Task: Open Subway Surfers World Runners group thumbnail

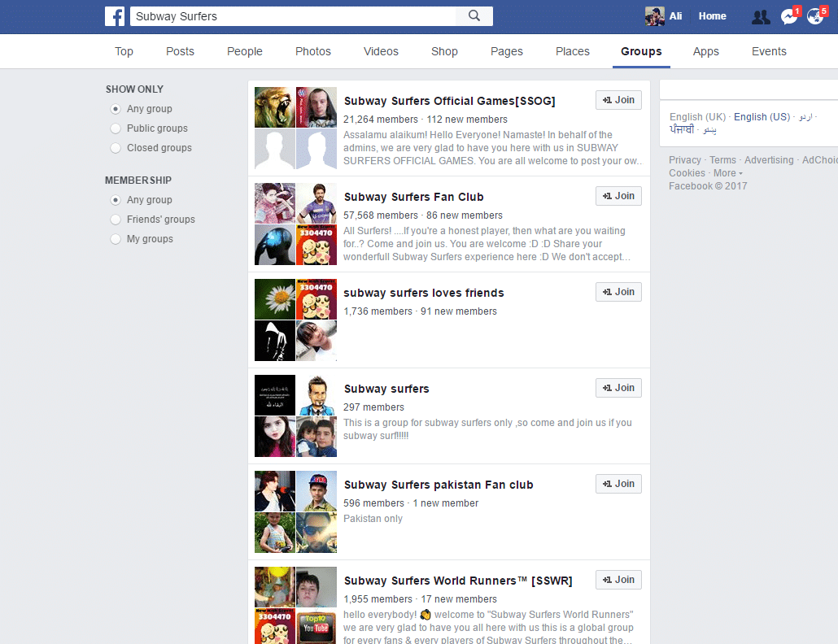Action: [x=295, y=605]
